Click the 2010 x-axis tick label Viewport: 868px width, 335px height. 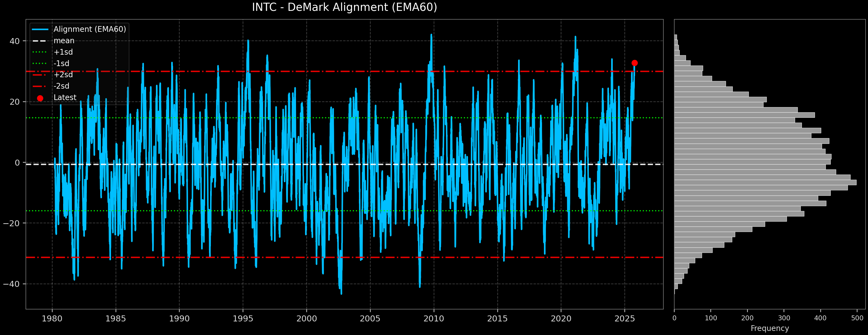point(434,318)
